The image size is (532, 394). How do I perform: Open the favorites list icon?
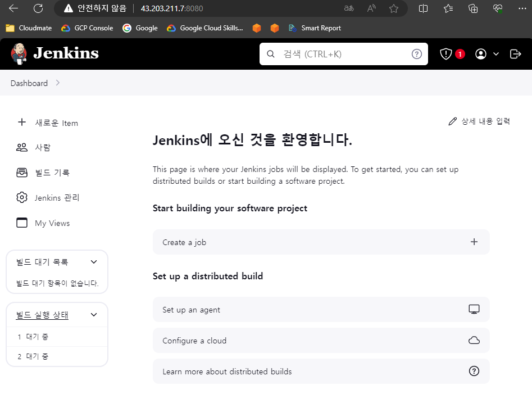(x=448, y=8)
